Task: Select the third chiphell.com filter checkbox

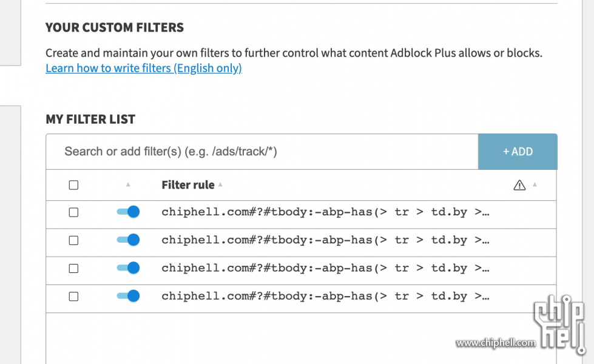Action: 73,268
